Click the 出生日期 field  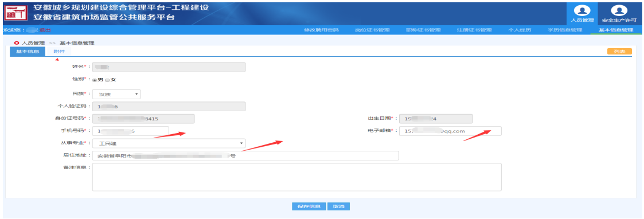pos(436,119)
